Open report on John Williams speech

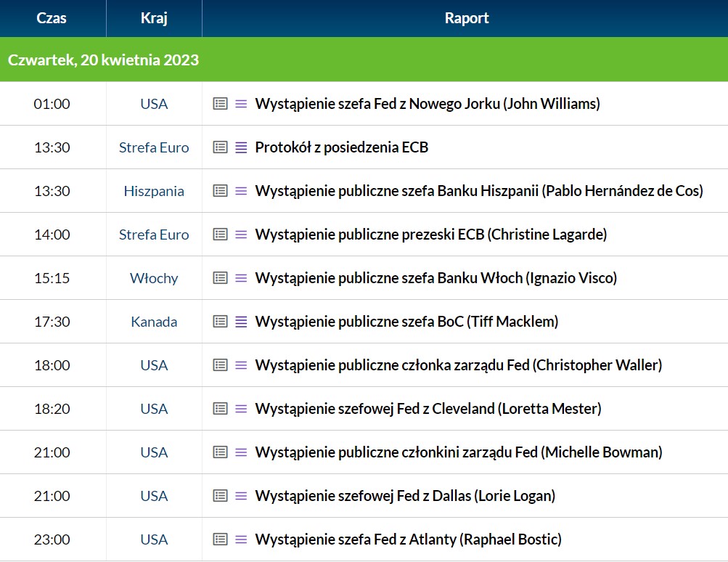tap(428, 104)
